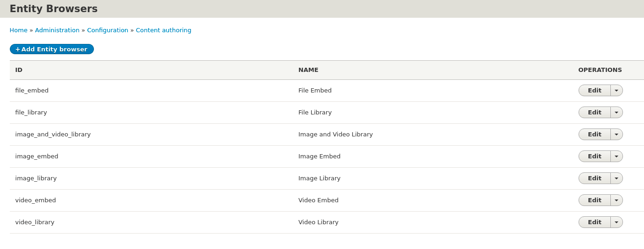Open the dropdown arrow for Image Embed row
The width and height of the screenshot is (644, 249).
[616, 157]
